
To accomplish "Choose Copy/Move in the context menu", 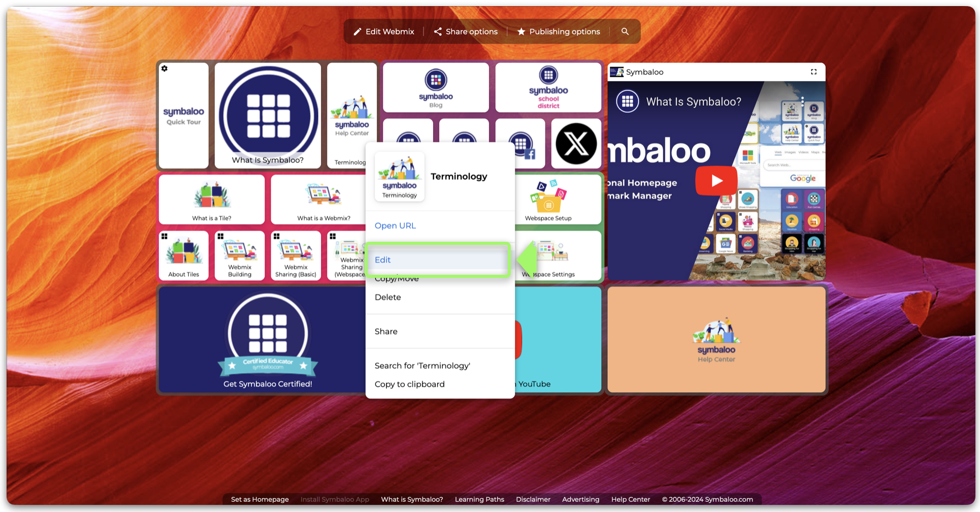I will pos(397,279).
